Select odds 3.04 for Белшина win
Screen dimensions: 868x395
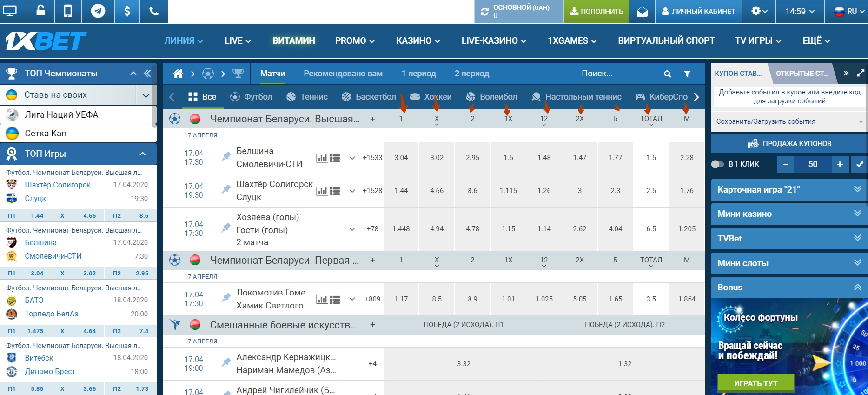coord(401,158)
